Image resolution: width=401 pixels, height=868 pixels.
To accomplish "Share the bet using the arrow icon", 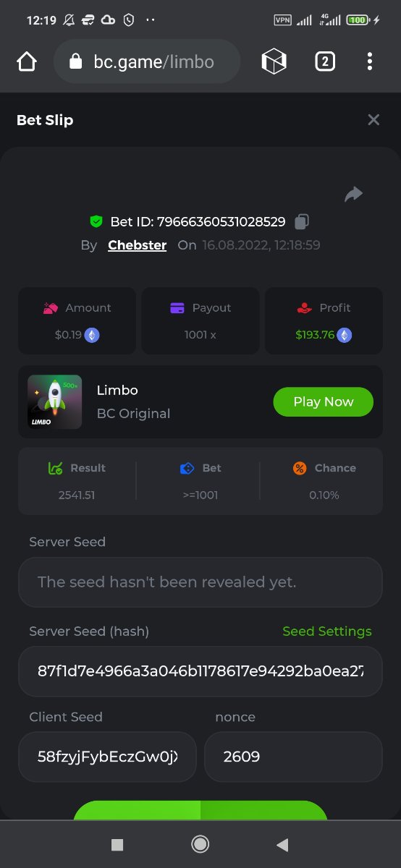I will coord(353,194).
